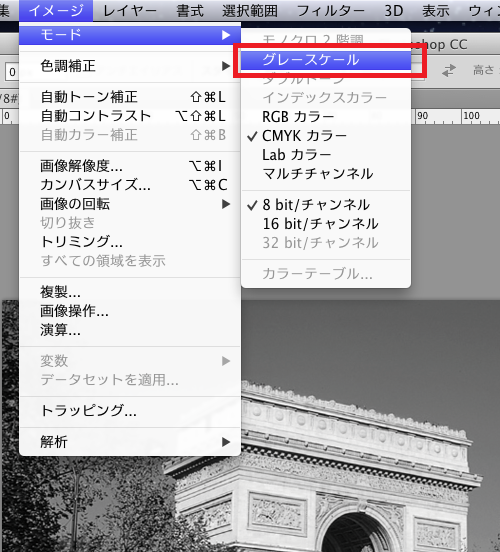This screenshot has width=500, height=552.
Task: Open the 書式 menu
Action: 190,11
